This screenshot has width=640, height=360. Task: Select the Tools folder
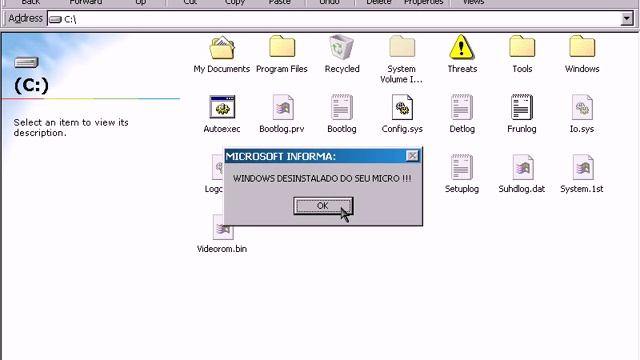click(522, 47)
